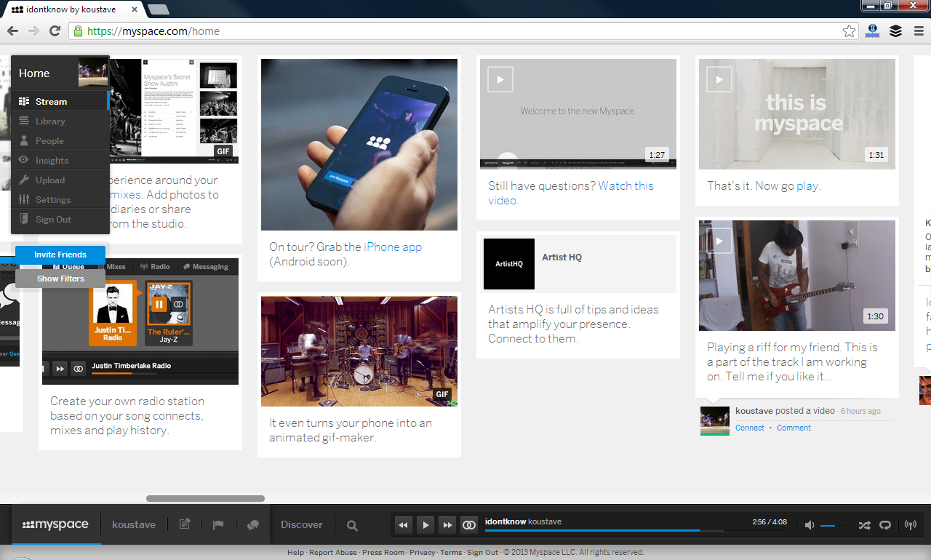Mute the player volume speaker icon
Viewport: 931px width, 560px height.
(810, 525)
